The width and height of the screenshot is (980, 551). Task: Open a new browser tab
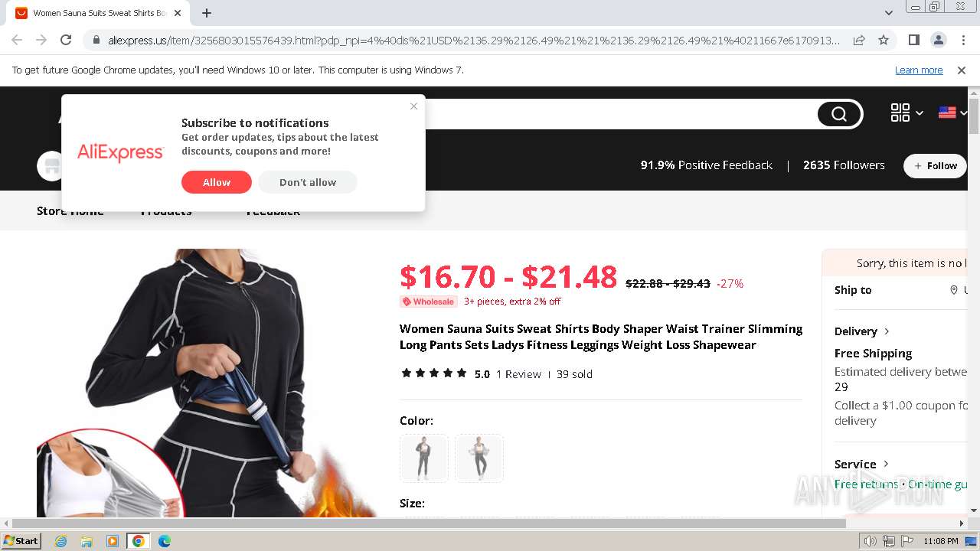tap(207, 13)
